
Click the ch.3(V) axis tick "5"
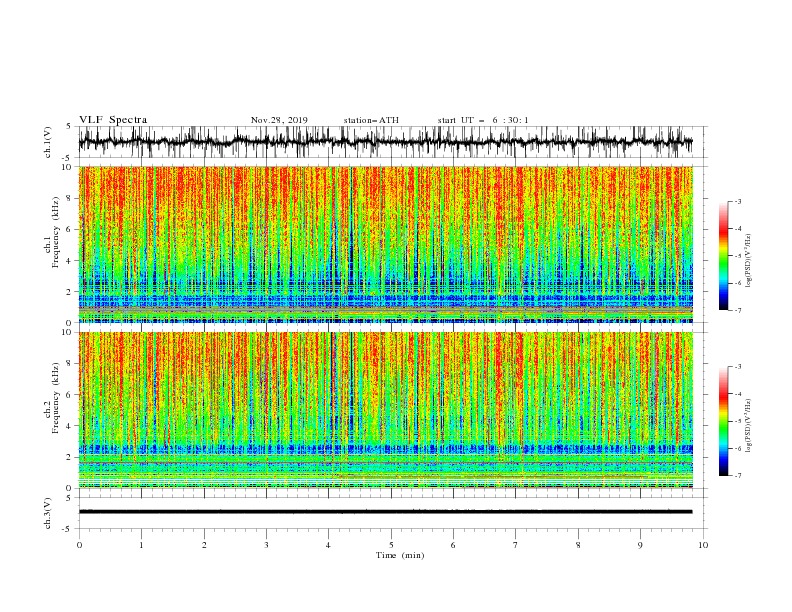69,498
